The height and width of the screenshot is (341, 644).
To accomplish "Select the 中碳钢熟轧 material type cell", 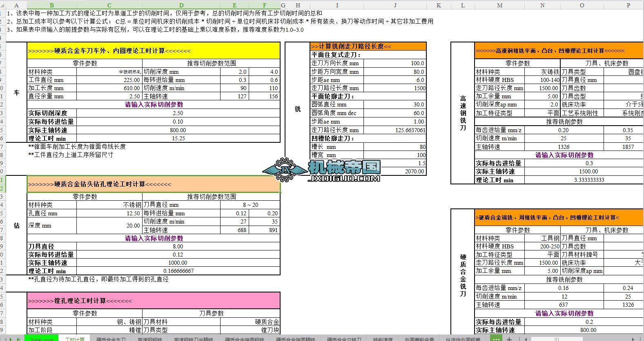I will (109, 72).
